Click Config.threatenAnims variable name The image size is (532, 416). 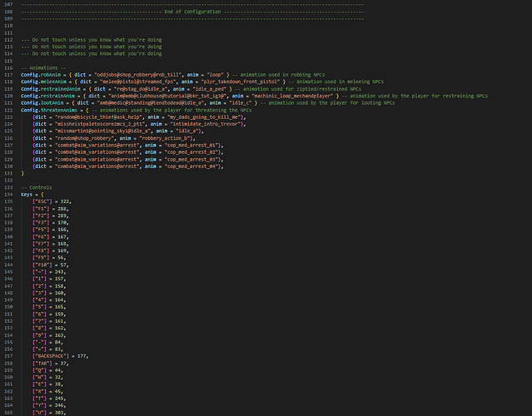pos(49,110)
